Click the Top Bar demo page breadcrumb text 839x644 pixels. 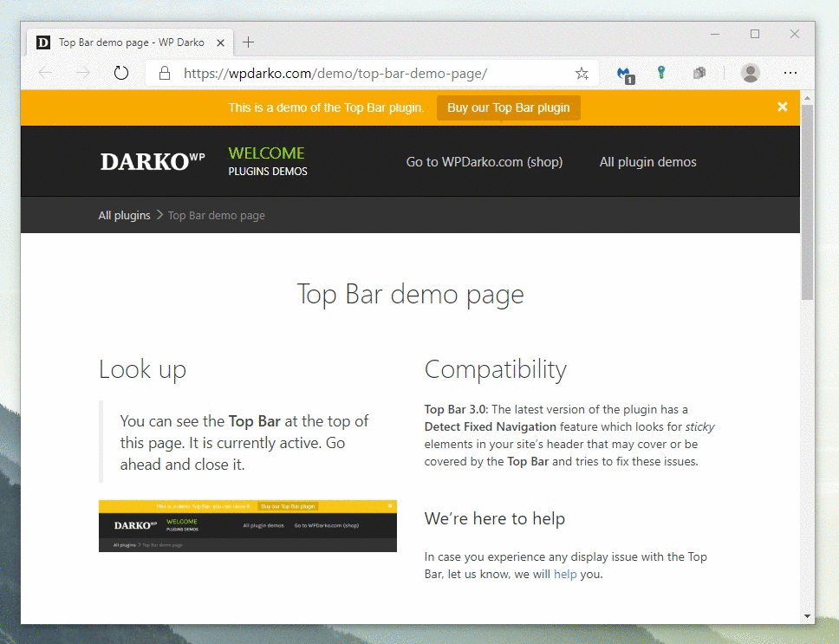(x=216, y=215)
